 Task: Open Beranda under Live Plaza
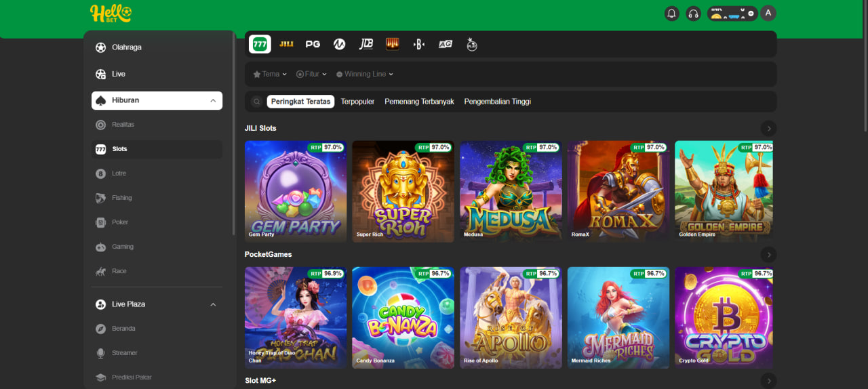[157, 329]
